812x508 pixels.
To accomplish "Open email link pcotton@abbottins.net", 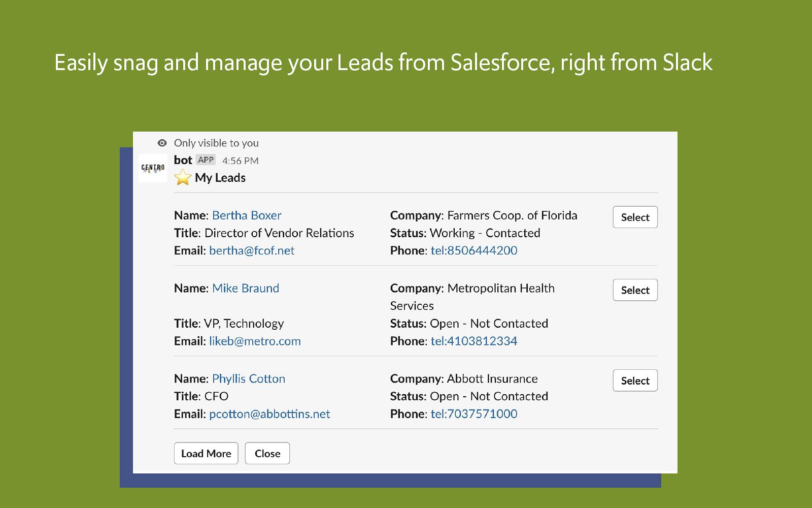I will click(269, 414).
